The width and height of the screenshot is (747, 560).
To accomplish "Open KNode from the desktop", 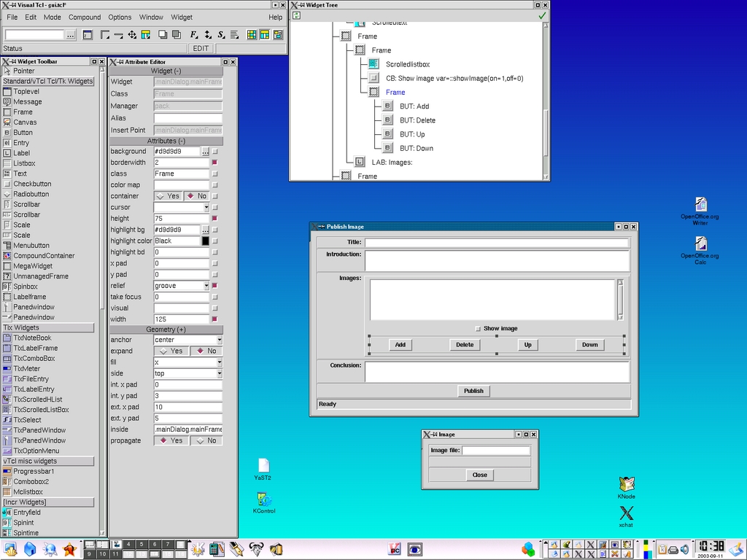I will coord(626,483).
